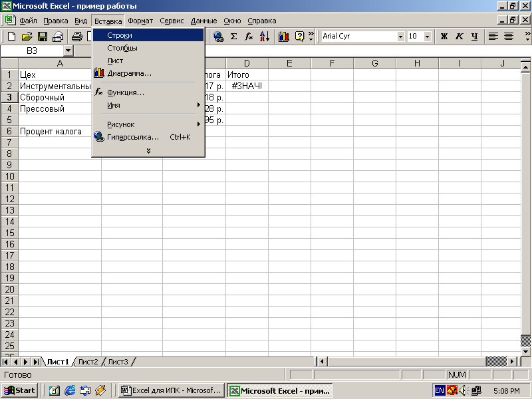Show more formatting toolbar buttons
The image size is (532, 399).
tap(527, 37)
